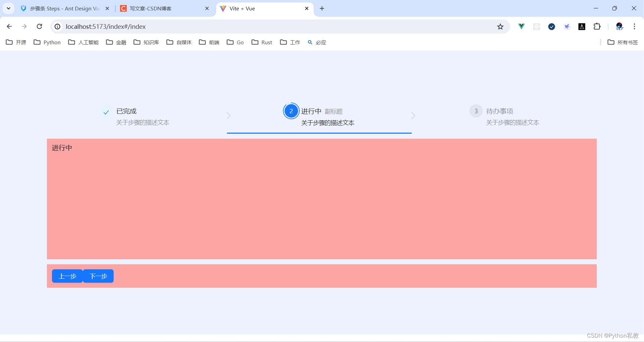644x342 pixels.
Task: Open a new browser tab
Action: 322,8
